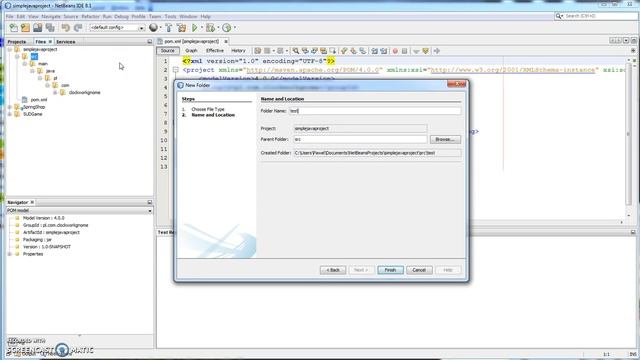This screenshot has width=640, height=360.
Task: Switch to the Projects tab
Action: 17,42
